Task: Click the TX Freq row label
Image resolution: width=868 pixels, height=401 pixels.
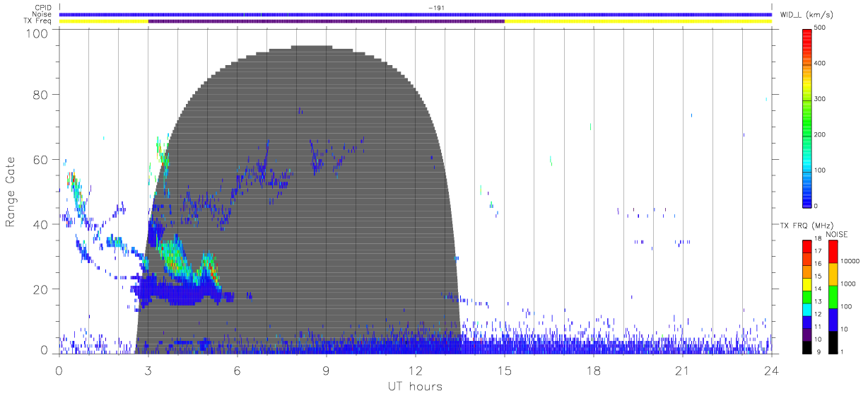Action: [37, 21]
